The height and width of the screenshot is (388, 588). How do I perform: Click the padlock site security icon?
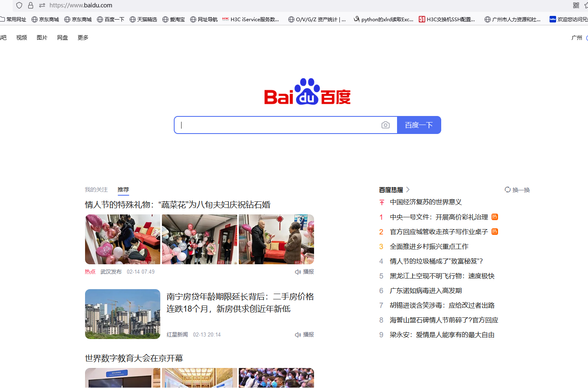tap(31, 5)
